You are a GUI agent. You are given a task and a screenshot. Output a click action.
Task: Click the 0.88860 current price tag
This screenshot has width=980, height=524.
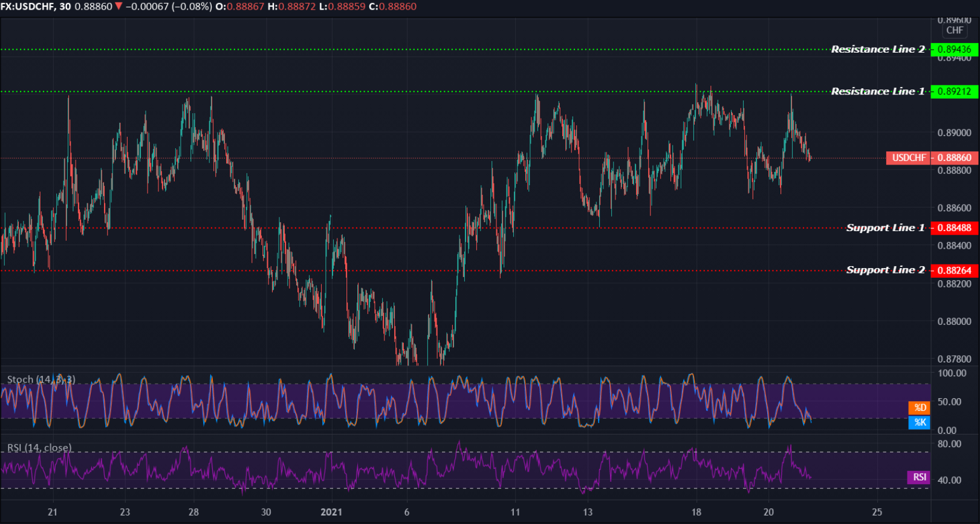point(955,158)
